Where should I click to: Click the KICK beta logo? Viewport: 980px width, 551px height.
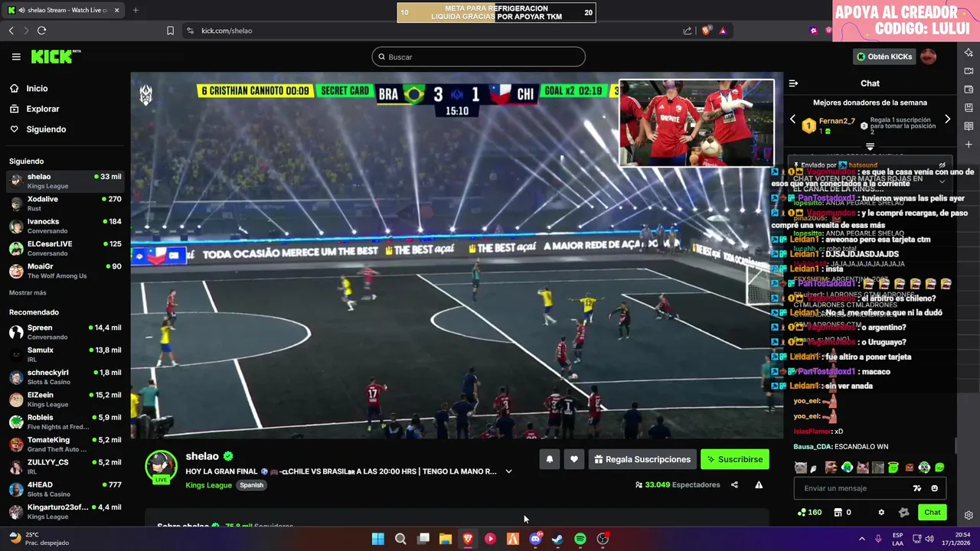click(56, 57)
